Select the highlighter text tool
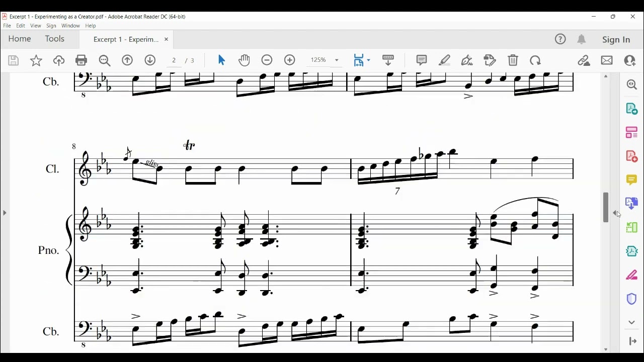Image resolution: width=644 pixels, height=362 pixels. click(x=444, y=60)
